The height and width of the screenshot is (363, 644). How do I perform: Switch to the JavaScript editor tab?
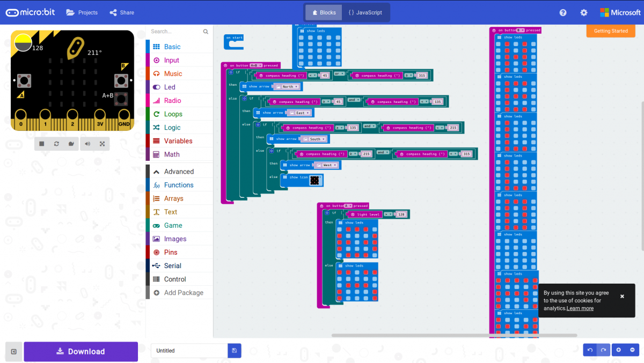tap(365, 12)
